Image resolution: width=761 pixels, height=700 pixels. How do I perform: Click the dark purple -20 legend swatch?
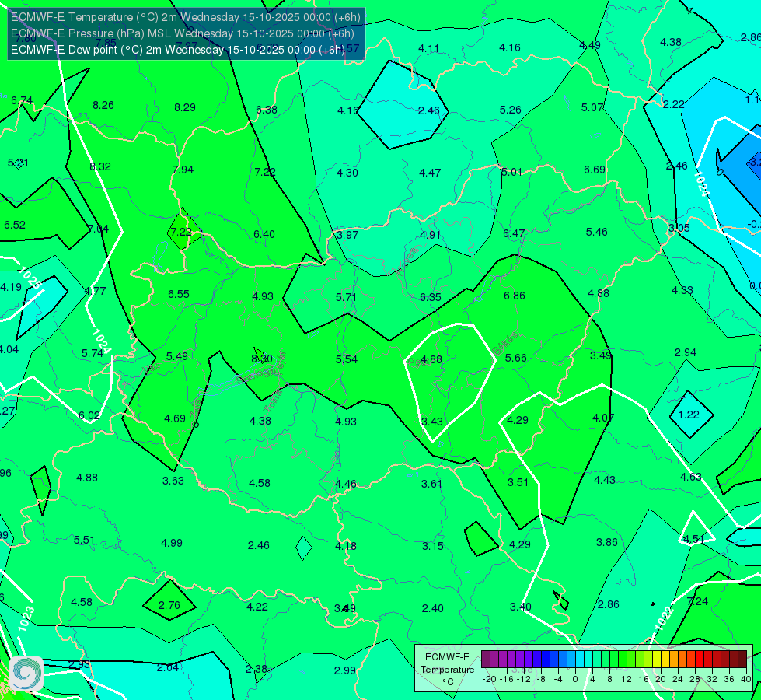486,660
